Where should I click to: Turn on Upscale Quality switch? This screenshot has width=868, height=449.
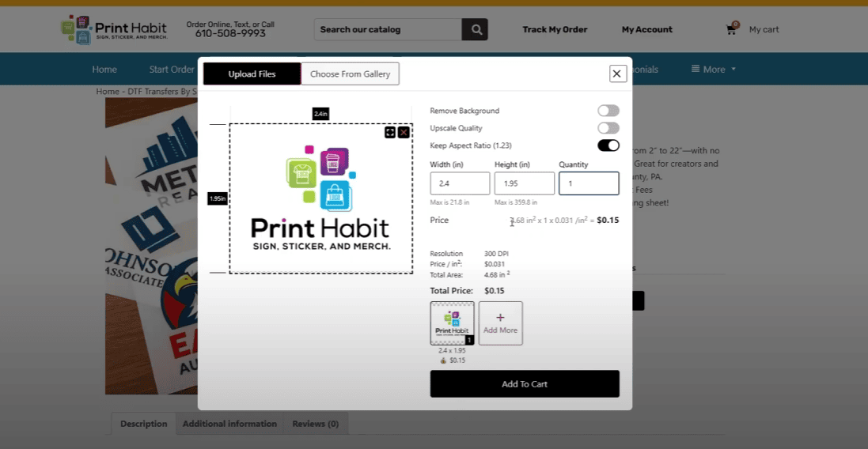[x=608, y=128]
